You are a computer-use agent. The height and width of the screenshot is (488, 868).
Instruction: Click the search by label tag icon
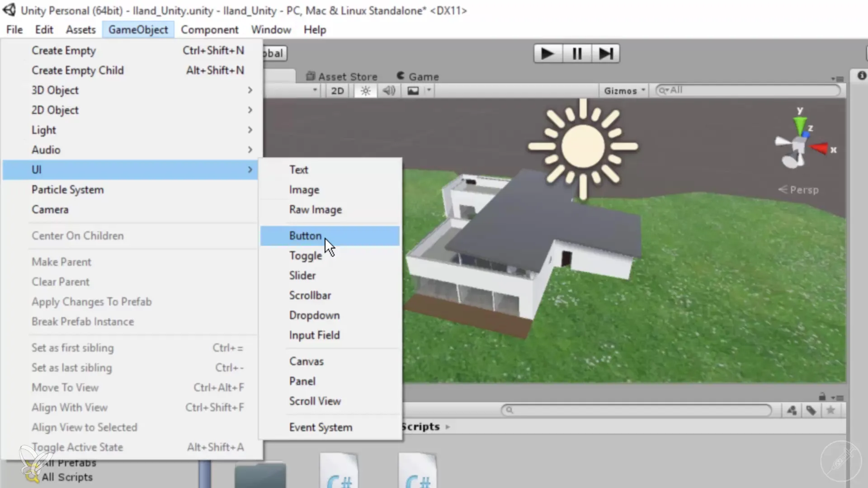811,410
